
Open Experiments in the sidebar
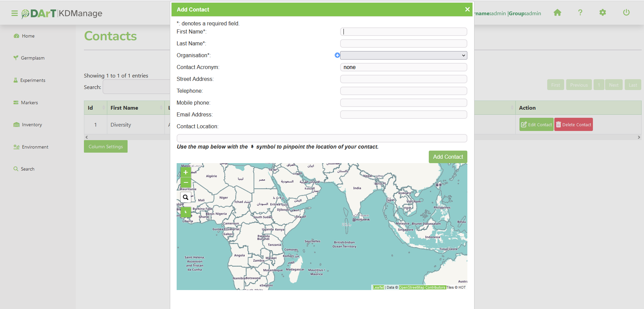[32, 80]
